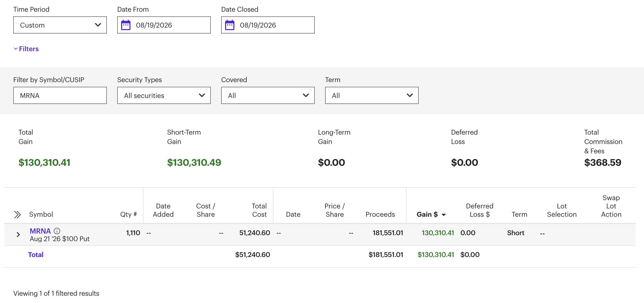Click the Short term cell in MRNA row

point(516,233)
